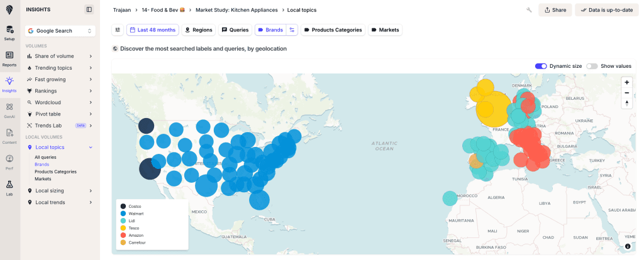The width and height of the screenshot is (644, 260).
Task: Go to Market Study: Kitchen Appliances breadcrumb
Action: click(x=236, y=10)
